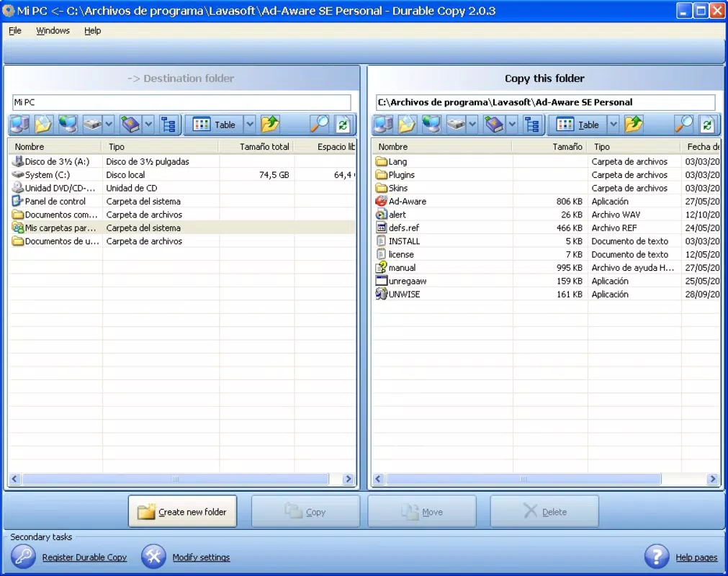Select Unidad DVD/CD drive row
This screenshot has height=576, width=728.
click(x=183, y=188)
